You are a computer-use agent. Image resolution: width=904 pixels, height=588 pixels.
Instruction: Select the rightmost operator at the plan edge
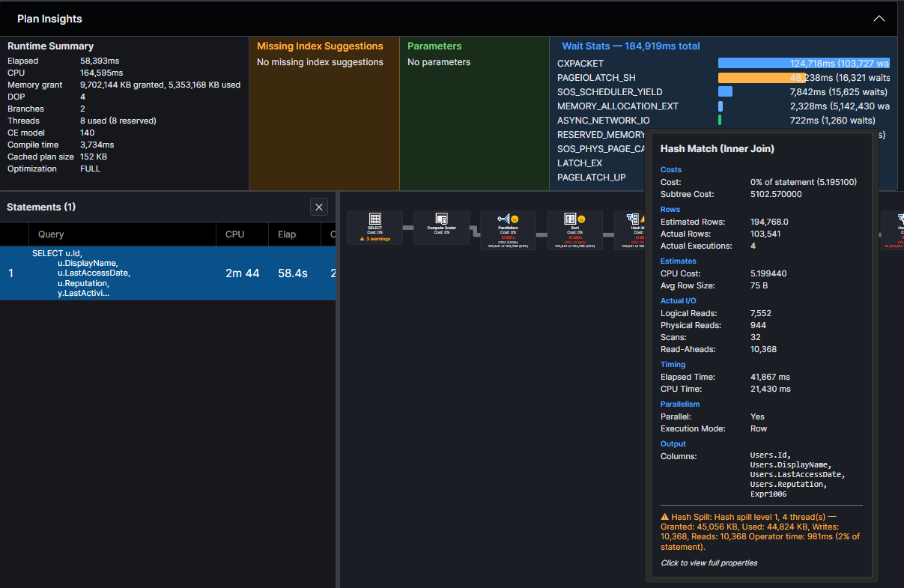coord(896,230)
